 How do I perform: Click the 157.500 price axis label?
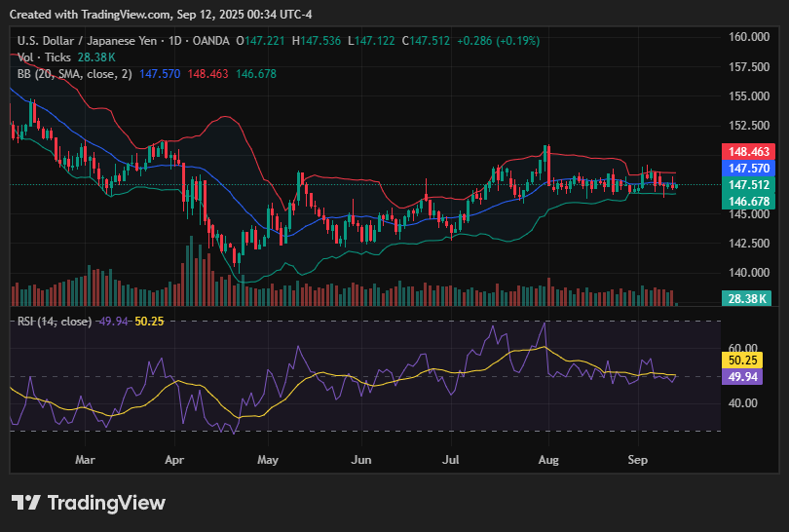(x=749, y=67)
